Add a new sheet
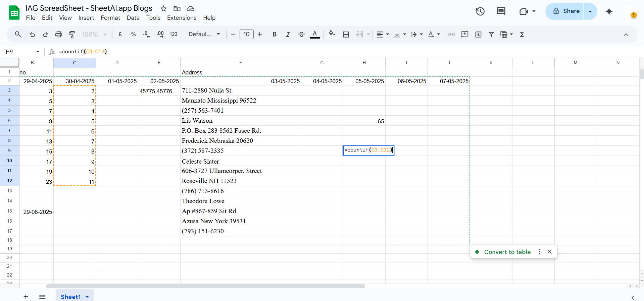Viewport: 644px width, 301px height. click(x=26, y=297)
